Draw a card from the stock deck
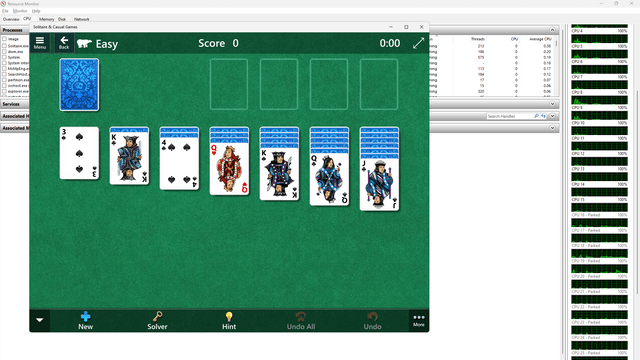The width and height of the screenshot is (640, 360). 79,84
